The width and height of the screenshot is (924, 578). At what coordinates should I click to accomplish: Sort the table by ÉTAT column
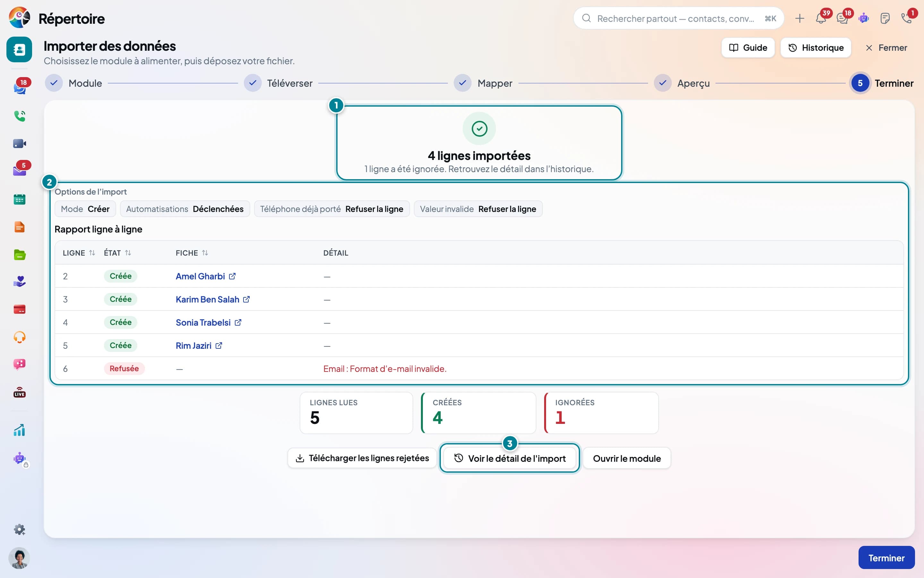click(118, 253)
